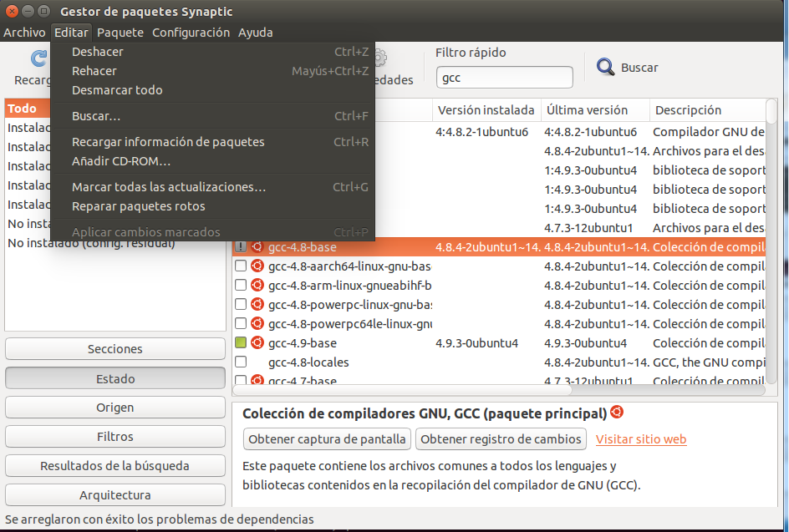Open the Visitar sitio web link
Screen dimensions: 789x532
[641, 439]
